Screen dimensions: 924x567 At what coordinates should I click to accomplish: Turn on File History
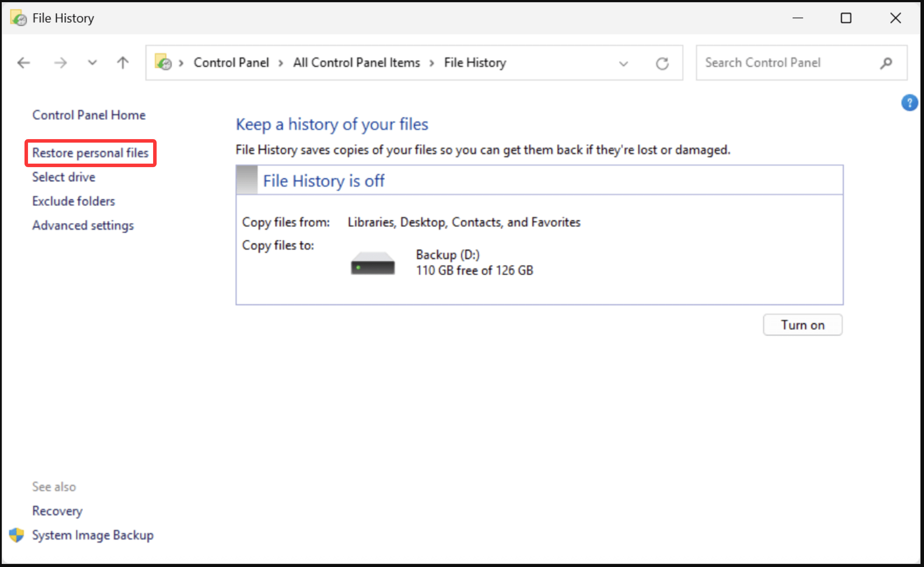(802, 325)
